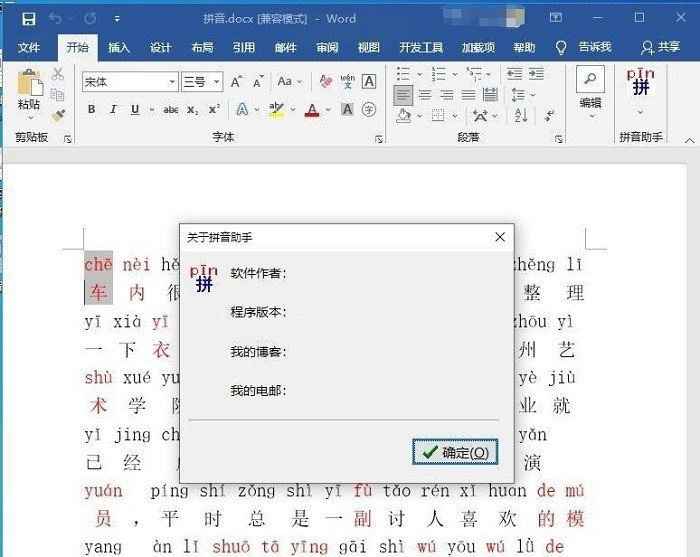The width and height of the screenshot is (700, 557).
Task: Select the Format Painter brush
Action: coord(58,116)
